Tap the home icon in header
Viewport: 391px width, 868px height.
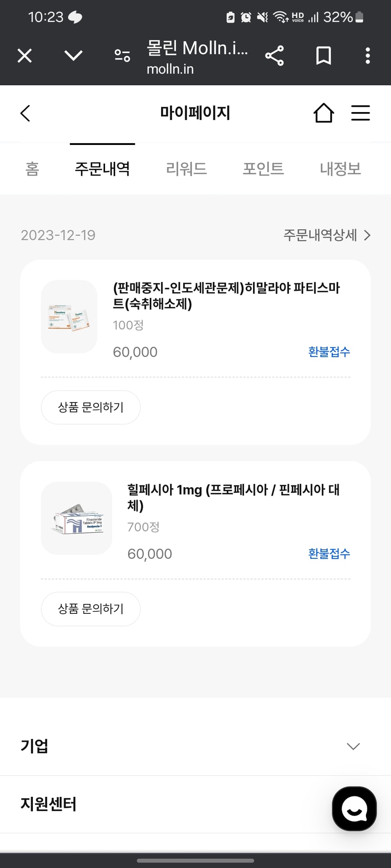click(324, 113)
